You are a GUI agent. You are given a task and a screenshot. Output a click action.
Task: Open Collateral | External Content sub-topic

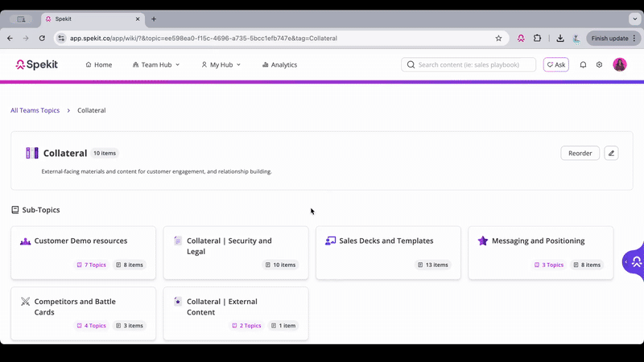(x=236, y=314)
